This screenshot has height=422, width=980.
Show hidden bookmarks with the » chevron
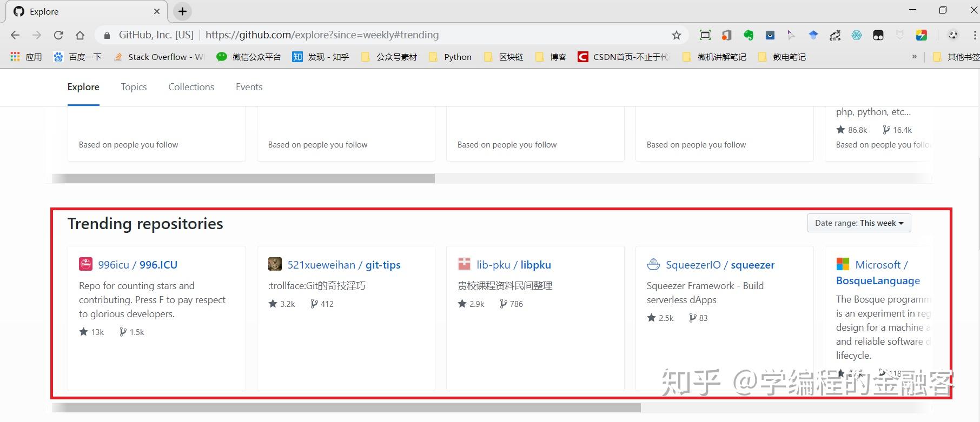(915, 57)
